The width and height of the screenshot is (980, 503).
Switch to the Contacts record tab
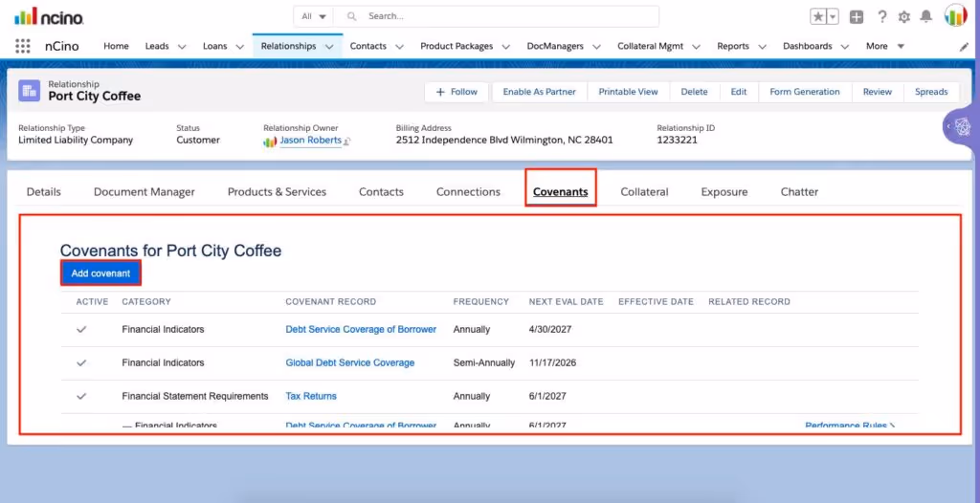381,192
